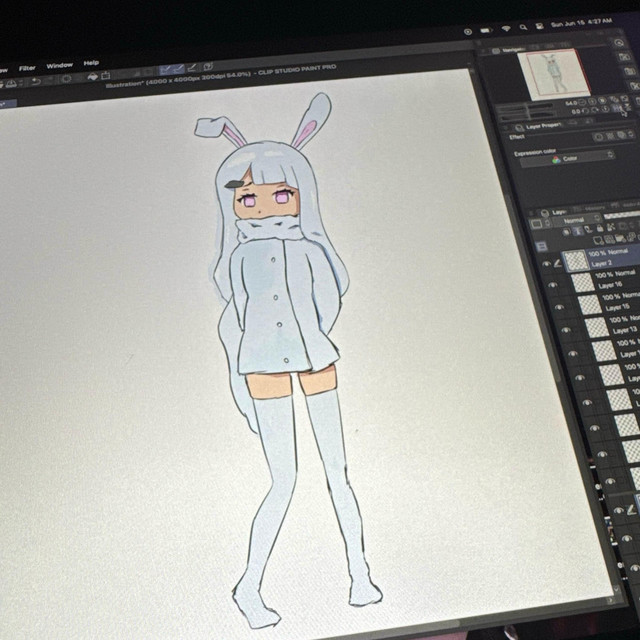Click the Rotate left button in Navigator
The image size is (640, 640).
click(x=586, y=111)
